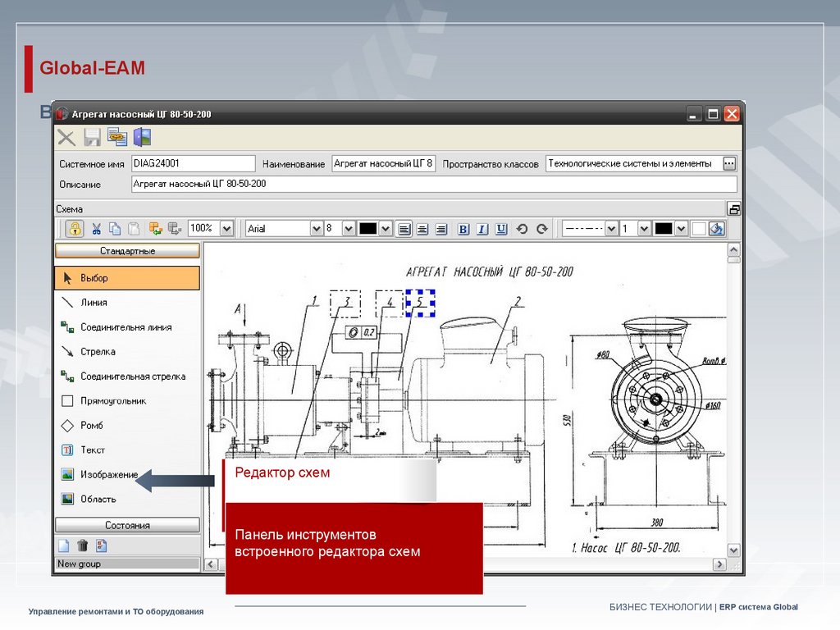This screenshot has height=630, width=840.
Task: Click the Описание input field
Action: point(434,184)
